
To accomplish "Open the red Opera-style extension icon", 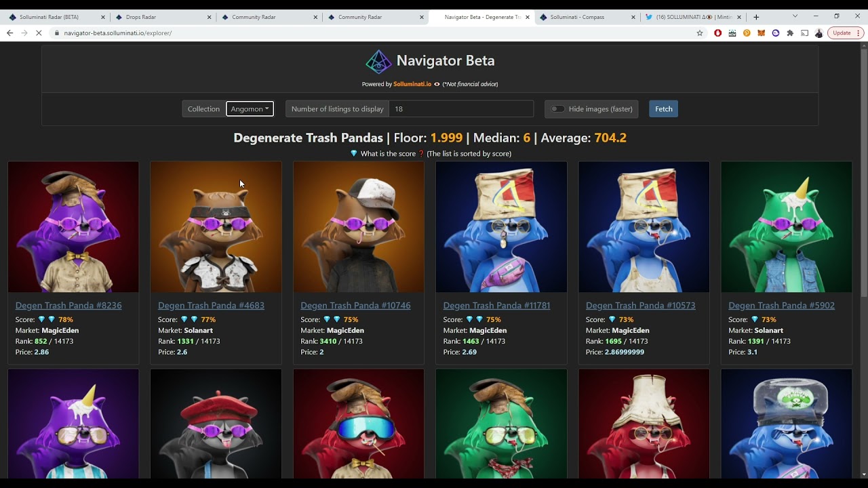I will 718,33.
